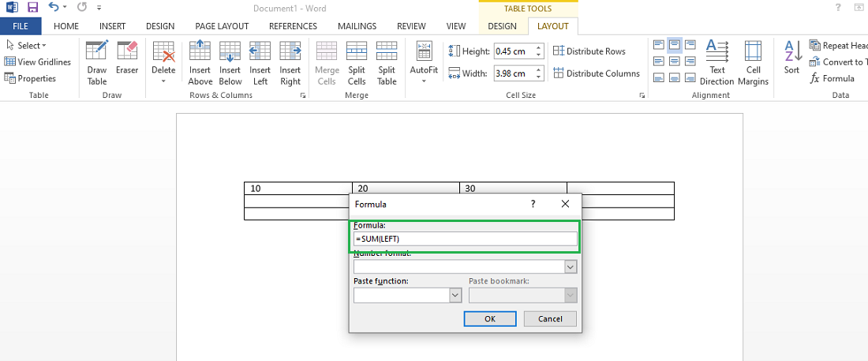Screen dimensions: 868x361
Task: Select Align Bottom Right icon
Action: (x=690, y=77)
